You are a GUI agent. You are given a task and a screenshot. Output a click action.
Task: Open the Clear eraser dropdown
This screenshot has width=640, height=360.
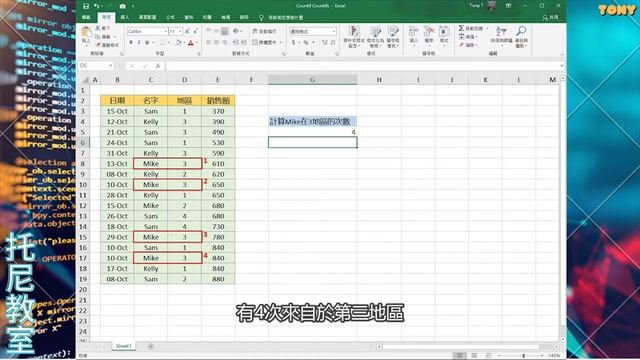[x=468, y=45]
